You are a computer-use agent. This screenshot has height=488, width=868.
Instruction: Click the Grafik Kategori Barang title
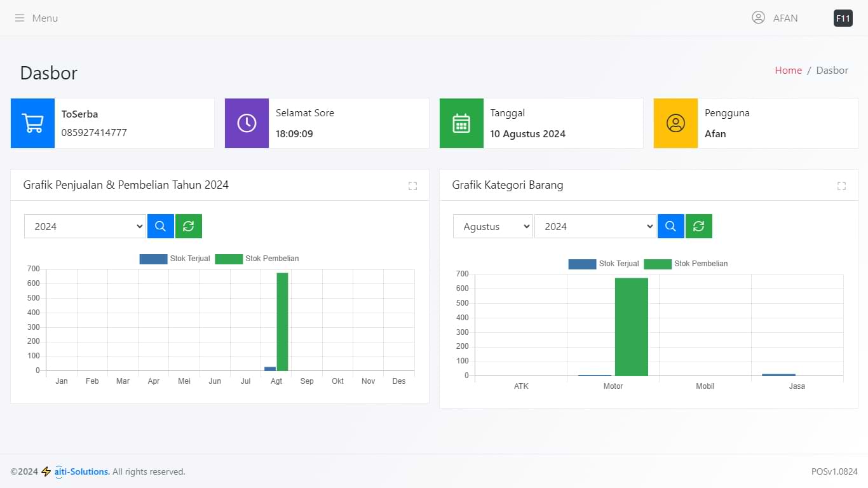click(508, 185)
